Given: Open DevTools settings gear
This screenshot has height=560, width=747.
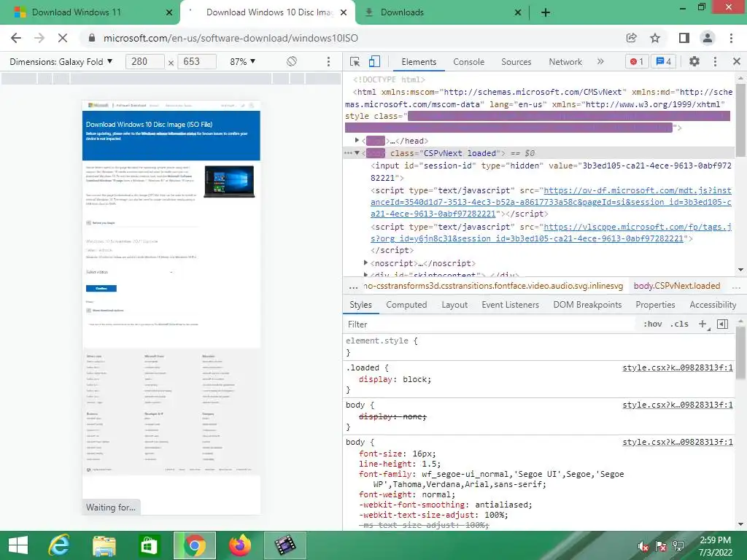Looking at the screenshot, I should pos(694,61).
